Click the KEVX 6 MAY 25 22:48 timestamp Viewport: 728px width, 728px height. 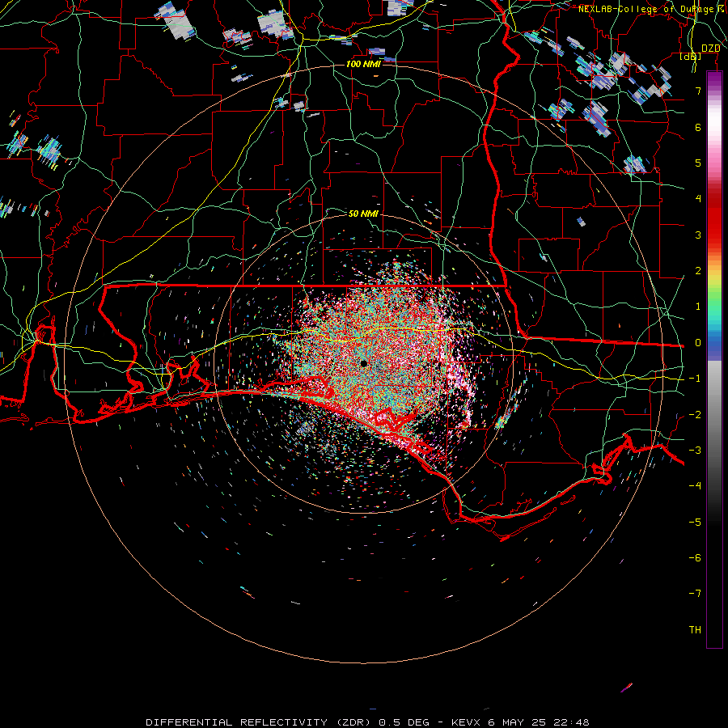tap(520, 722)
